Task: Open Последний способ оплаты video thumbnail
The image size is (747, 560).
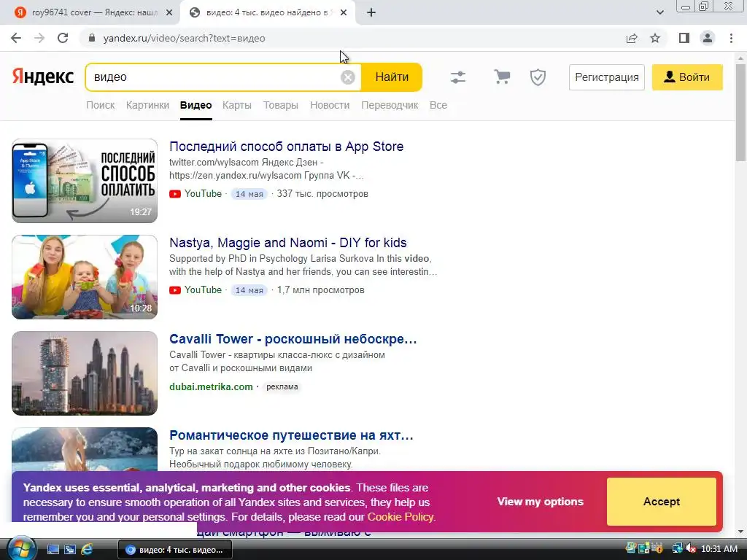Action: pyautogui.click(x=85, y=181)
